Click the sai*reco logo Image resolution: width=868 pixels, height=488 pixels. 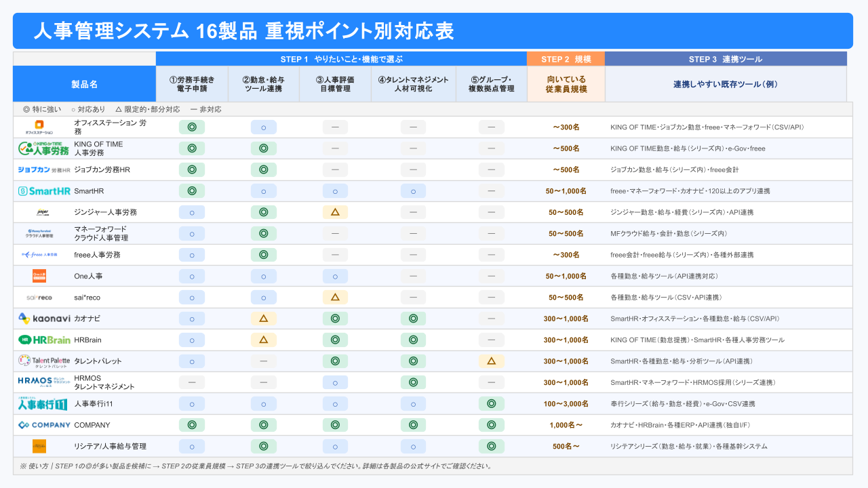39,298
